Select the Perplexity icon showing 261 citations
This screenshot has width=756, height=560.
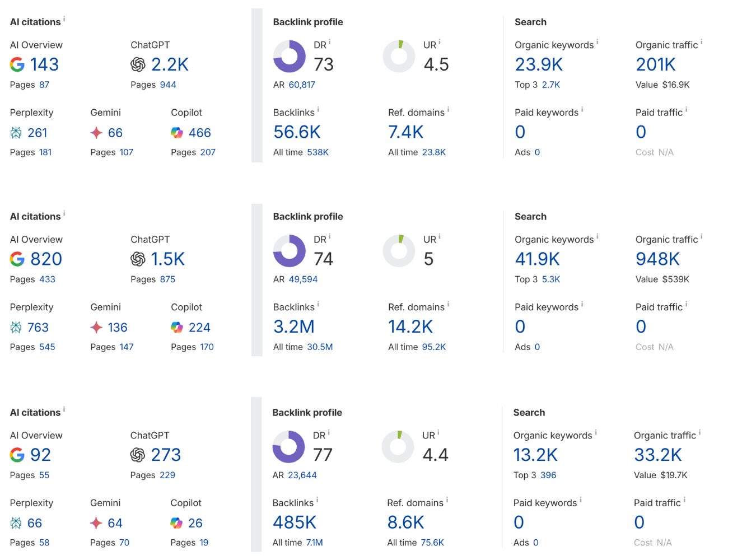[x=15, y=133]
